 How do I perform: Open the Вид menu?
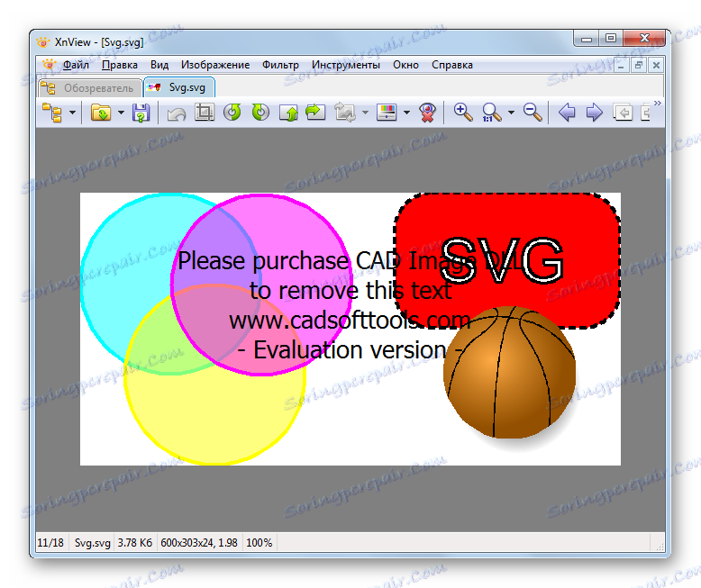coord(159,65)
